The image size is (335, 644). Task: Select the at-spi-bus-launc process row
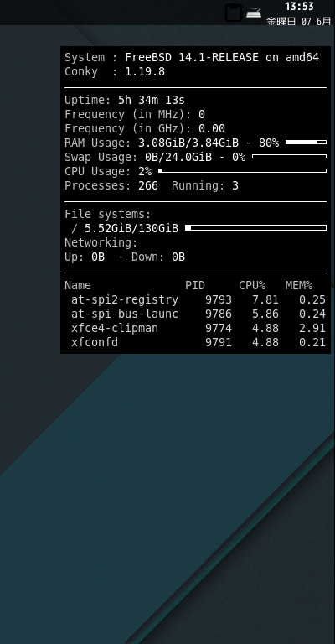[198, 314]
